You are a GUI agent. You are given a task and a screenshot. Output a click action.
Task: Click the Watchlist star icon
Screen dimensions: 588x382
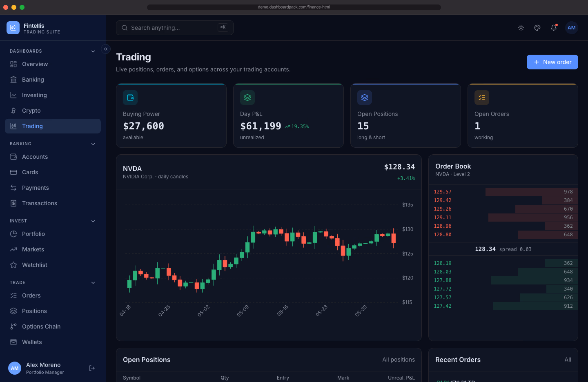pos(13,265)
